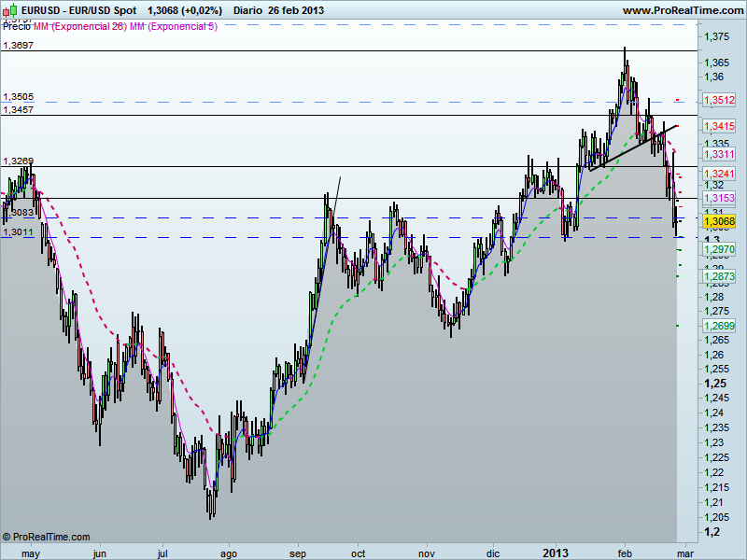Screen dimensions: 747x560
Task: Select the MM (Exponencial 26) legend
Action: click(x=80, y=27)
